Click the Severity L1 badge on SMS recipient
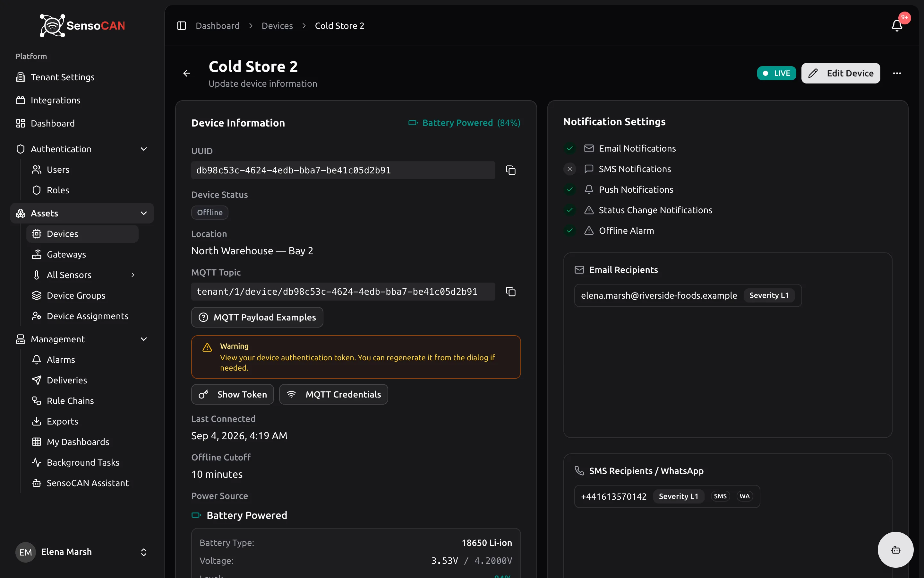Image resolution: width=924 pixels, height=578 pixels. click(x=678, y=496)
